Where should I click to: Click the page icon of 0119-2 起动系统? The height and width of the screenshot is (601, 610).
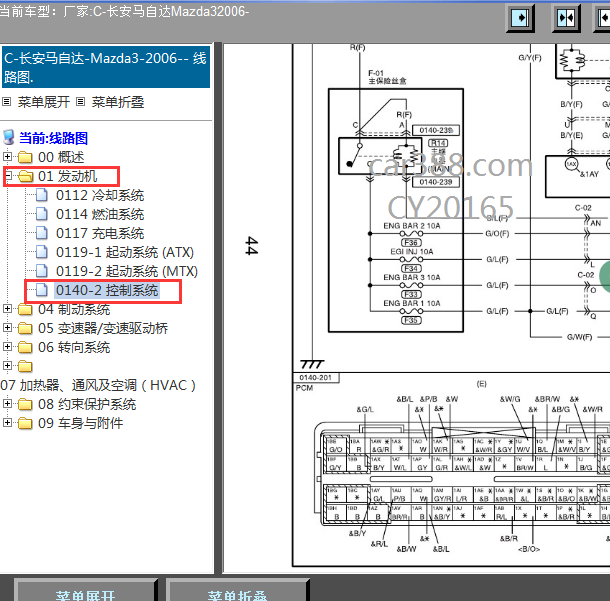point(42,270)
